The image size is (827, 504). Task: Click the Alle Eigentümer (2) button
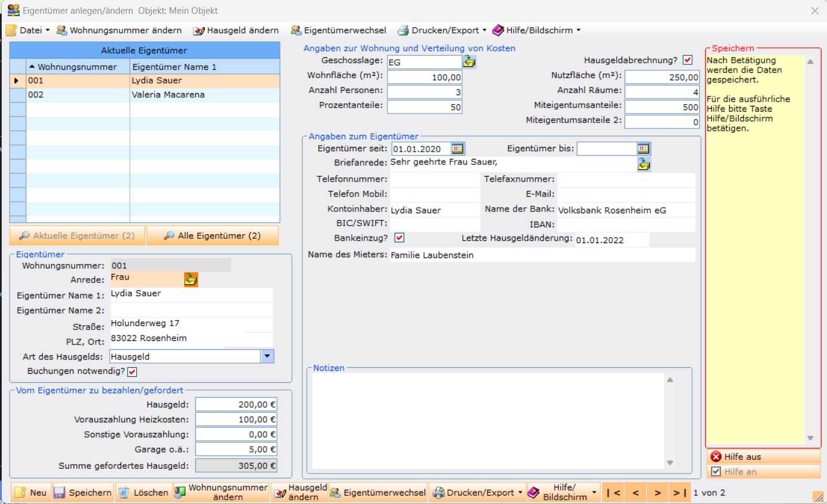[x=213, y=235]
